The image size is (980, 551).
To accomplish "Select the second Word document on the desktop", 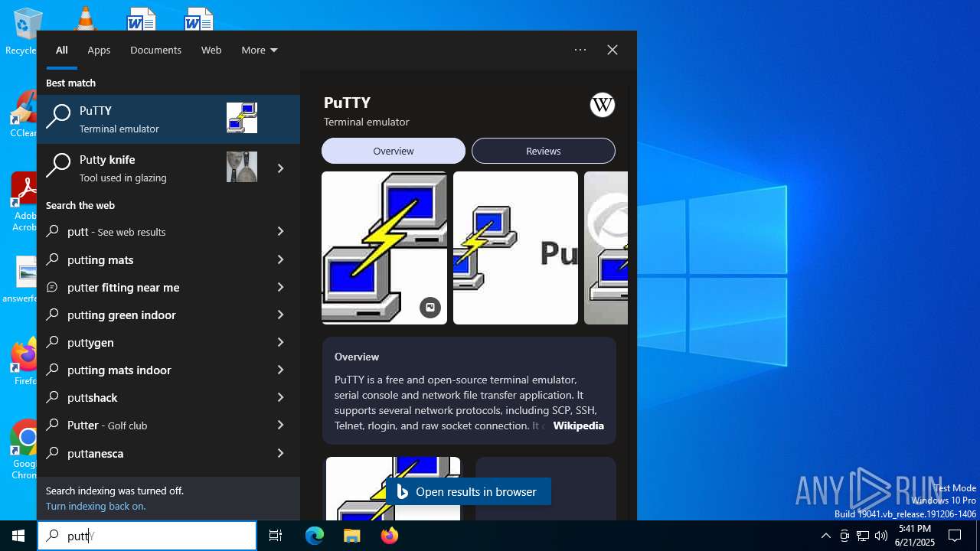I will click(199, 18).
